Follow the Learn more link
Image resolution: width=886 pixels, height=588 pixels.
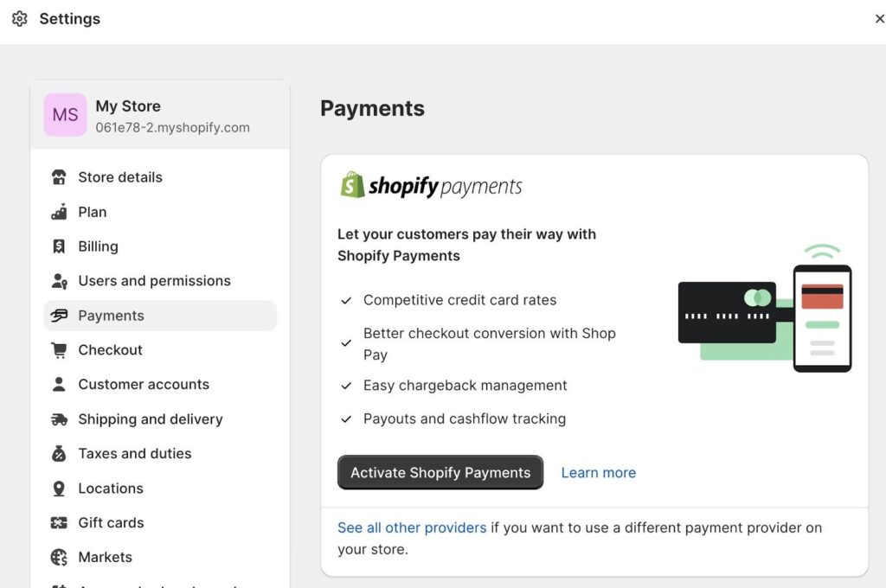(598, 473)
